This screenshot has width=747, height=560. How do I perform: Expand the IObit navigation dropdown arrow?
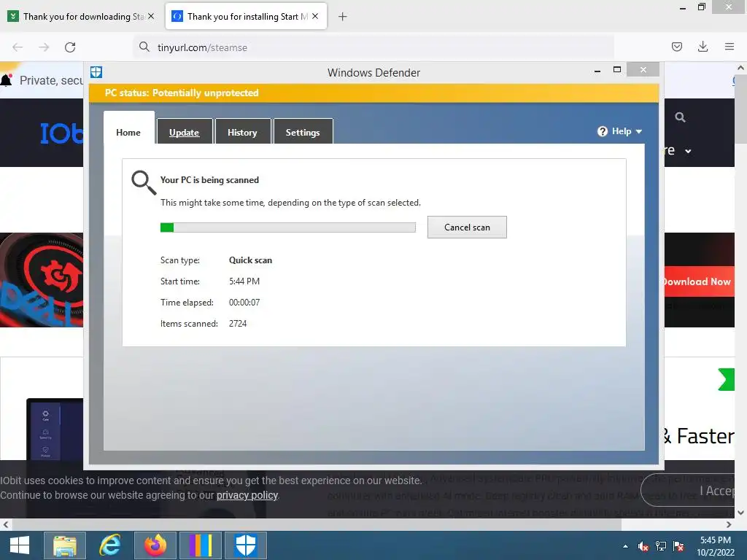point(688,152)
